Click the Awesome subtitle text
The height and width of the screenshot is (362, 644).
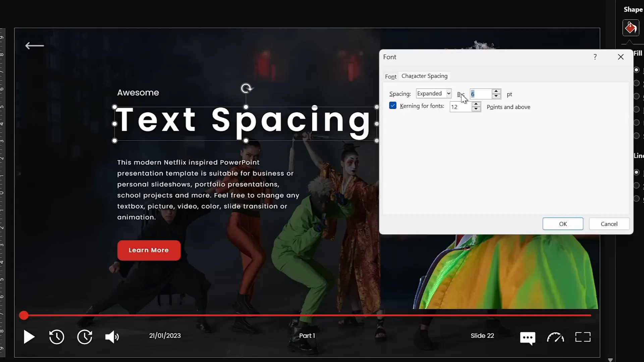pos(138,93)
